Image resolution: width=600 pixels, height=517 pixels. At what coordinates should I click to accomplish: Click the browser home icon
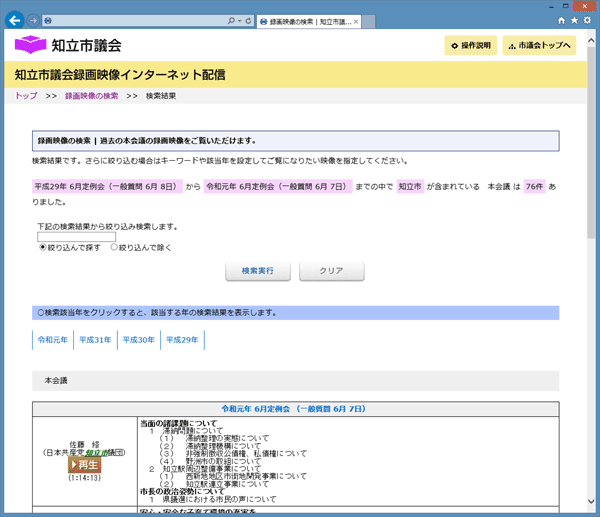561,21
